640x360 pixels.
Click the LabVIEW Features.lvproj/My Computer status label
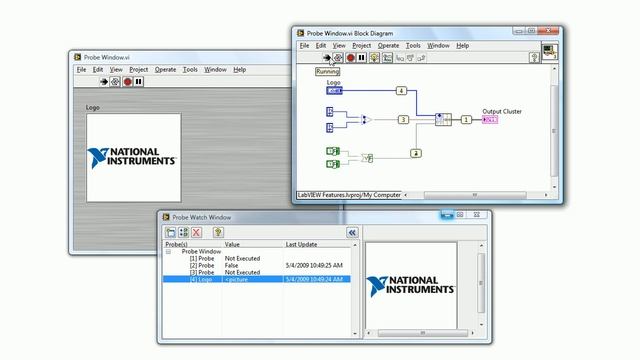tap(349, 195)
